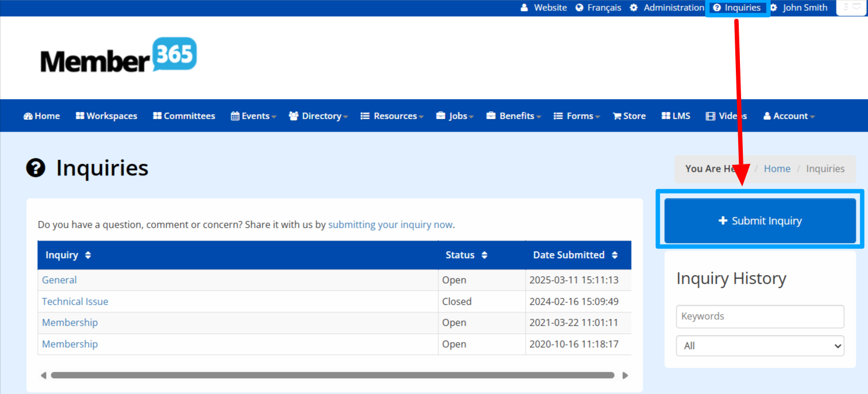This screenshot has width=868, height=394.
Task: Open the Videos section
Action: pyautogui.click(x=726, y=116)
